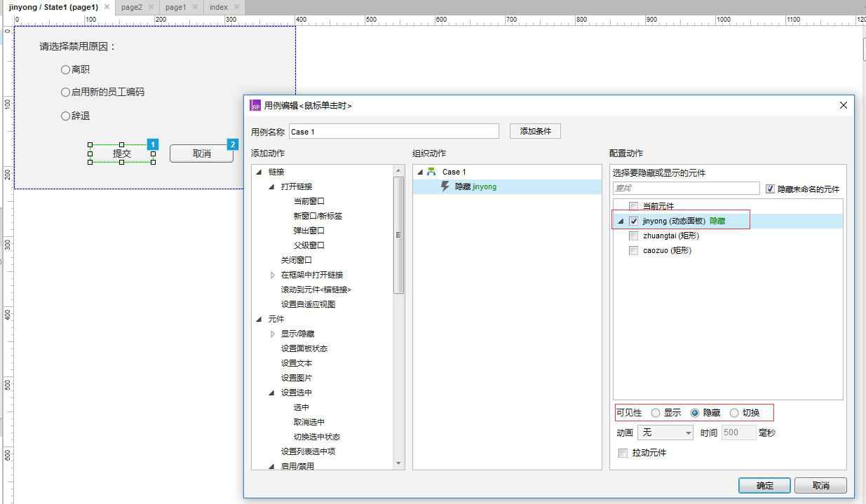Screen dimensions: 866x504
Task: Select the 设置图片 action
Action: click(x=296, y=378)
